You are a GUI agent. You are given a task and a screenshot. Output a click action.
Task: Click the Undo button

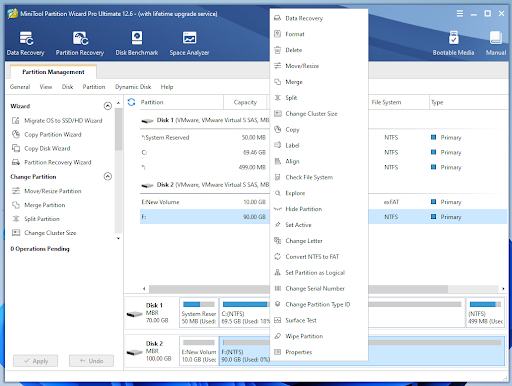91,361
